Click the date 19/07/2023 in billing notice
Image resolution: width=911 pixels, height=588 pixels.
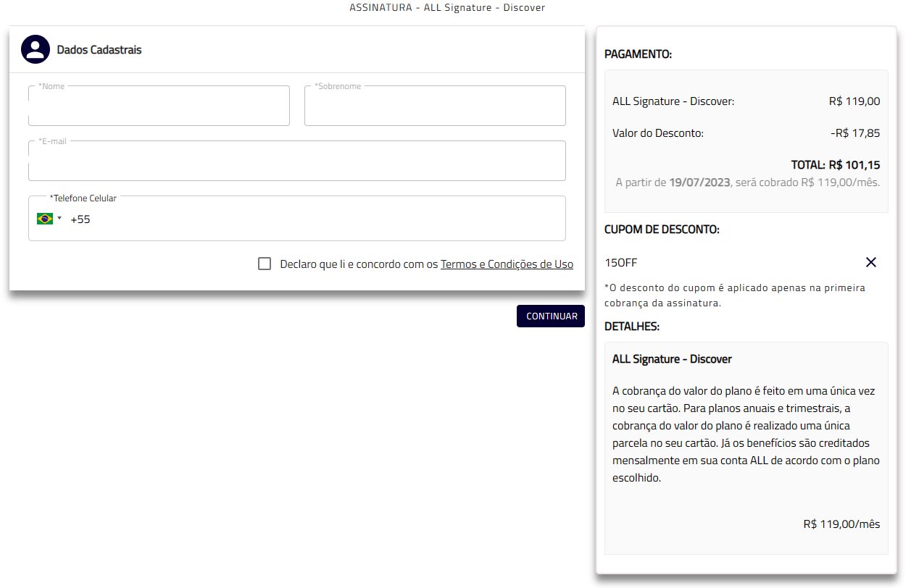(x=699, y=182)
